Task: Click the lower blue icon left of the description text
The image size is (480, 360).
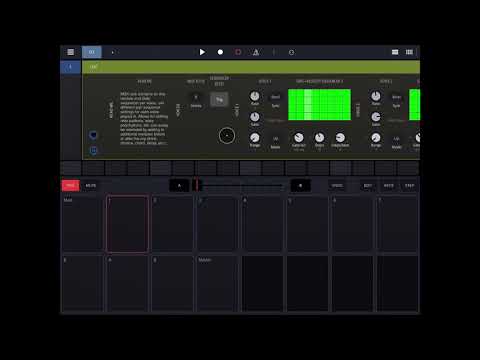Action: 93,151
